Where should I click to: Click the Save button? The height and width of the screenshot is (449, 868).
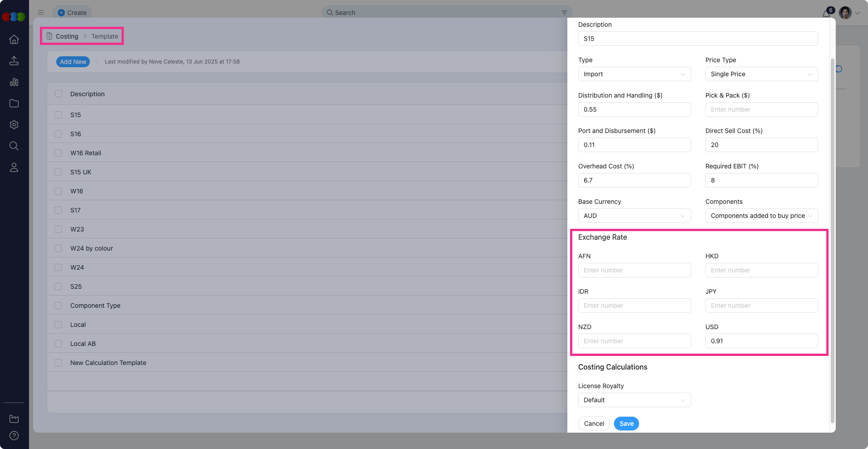[626, 424]
